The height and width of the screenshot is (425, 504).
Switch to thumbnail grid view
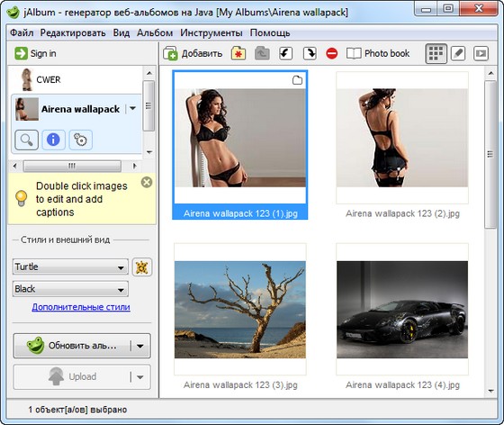click(x=436, y=53)
